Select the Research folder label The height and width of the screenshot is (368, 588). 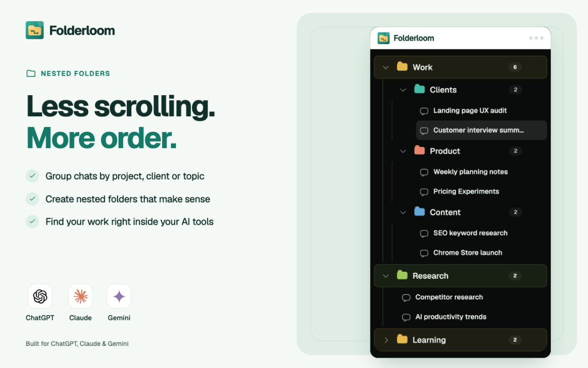coord(430,276)
